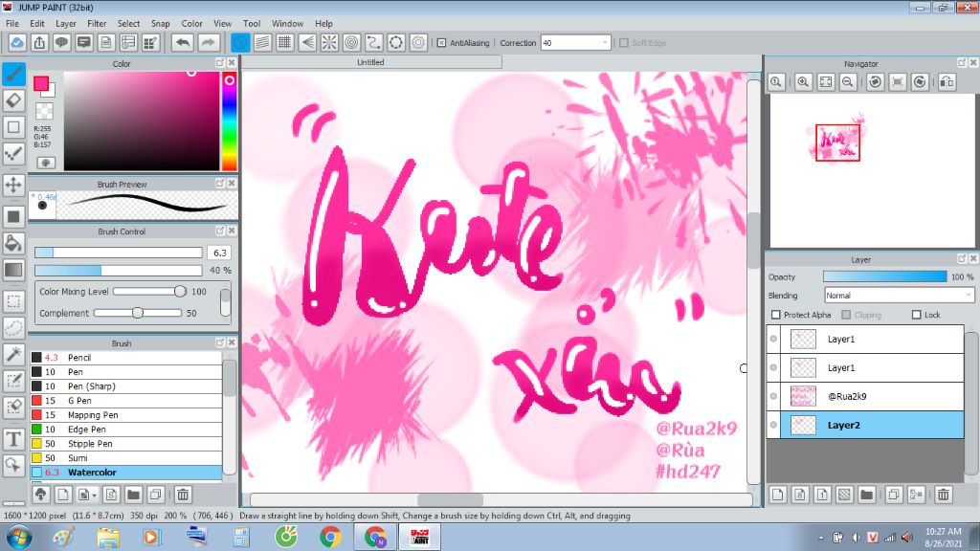Screen dimensions: 980x551
Task: Enable the layer Lock checkbox
Action: [916, 315]
